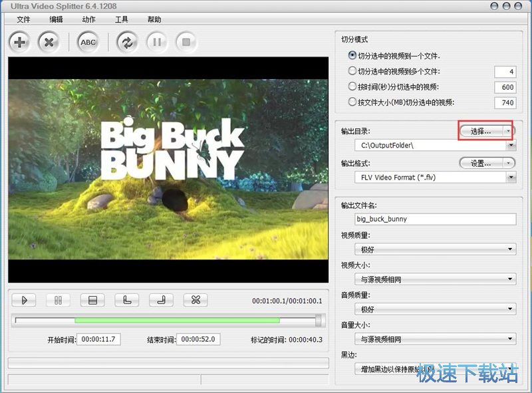Select split by file size (MB) option
The height and width of the screenshot is (393, 532).
(x=402, y=102)
